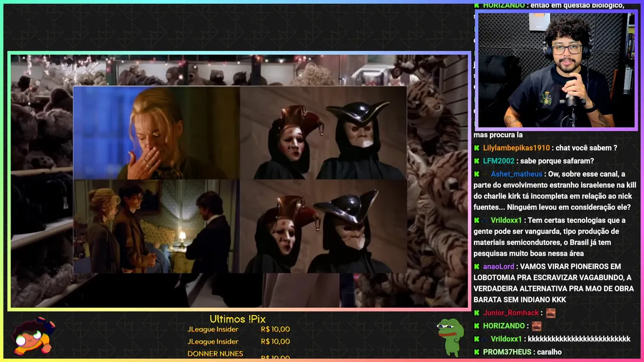Select the DONNER NUNES donor name
The width and height of the screenshot is (644, 362).
(x=215, y=353)
